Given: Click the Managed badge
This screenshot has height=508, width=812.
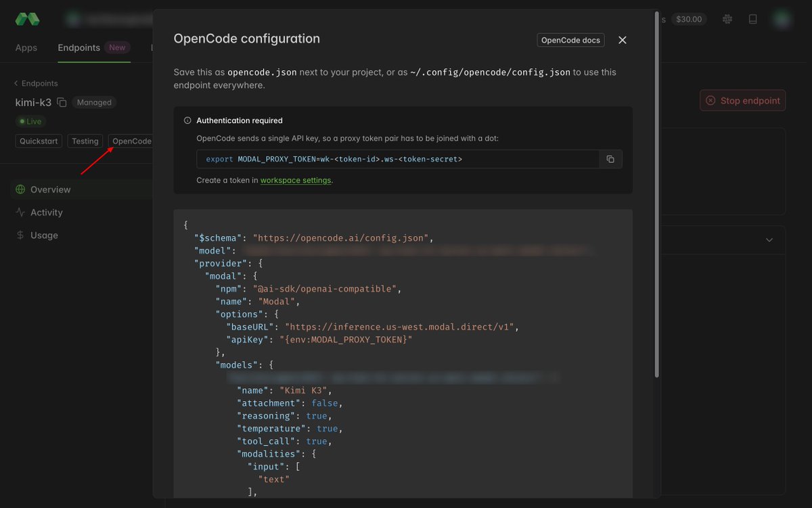Looking at the screenshot, I should [94, 102].
